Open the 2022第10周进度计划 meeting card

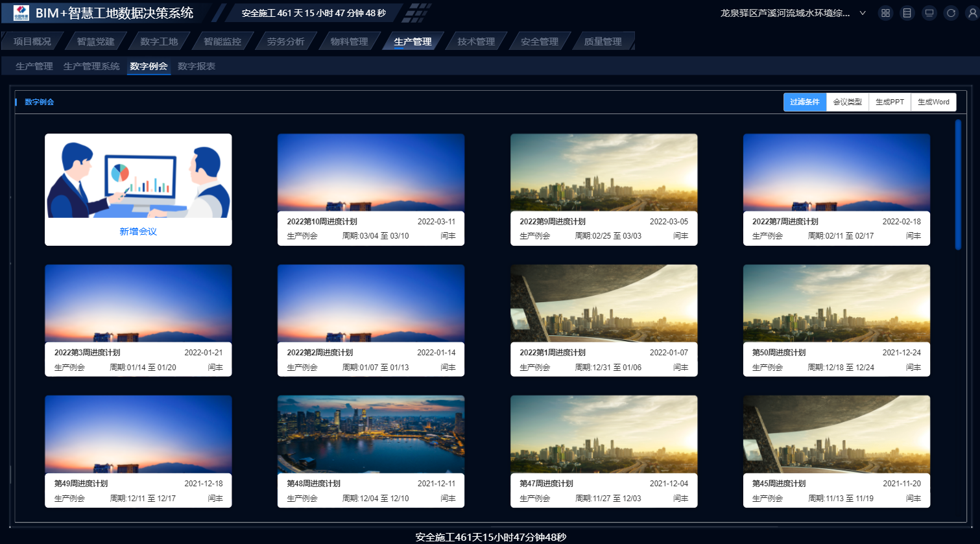pos(371,189)
